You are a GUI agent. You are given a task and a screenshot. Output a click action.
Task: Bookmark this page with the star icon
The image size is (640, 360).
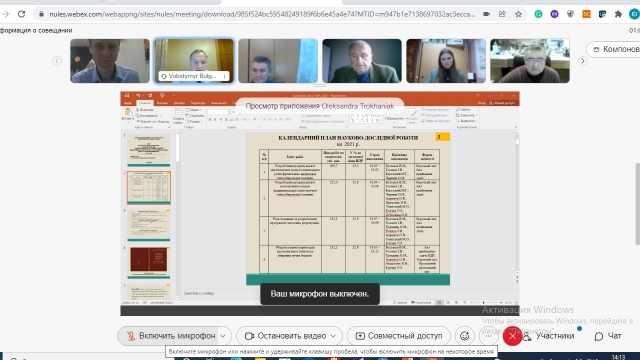pos(518,14)
